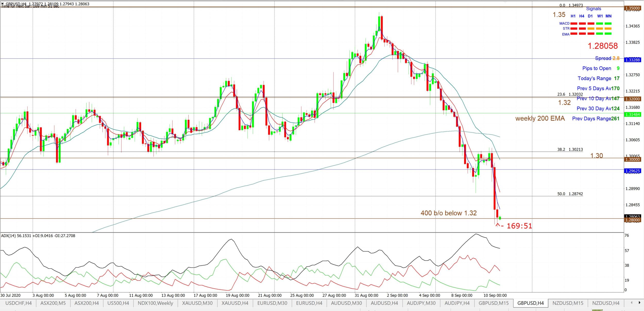
Task: Click the red MACD H1 signal bar
Action: pyautogui.click(x=574, y=23)
